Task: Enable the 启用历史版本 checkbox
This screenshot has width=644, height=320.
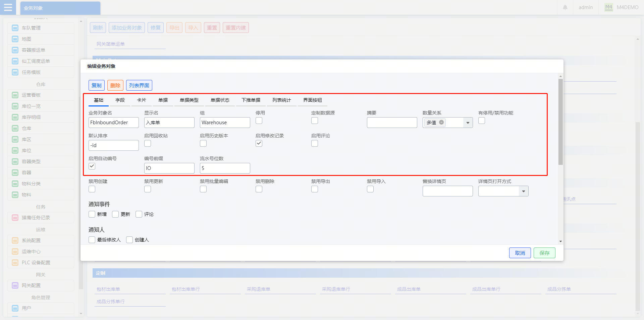Action: pos(203,143)
